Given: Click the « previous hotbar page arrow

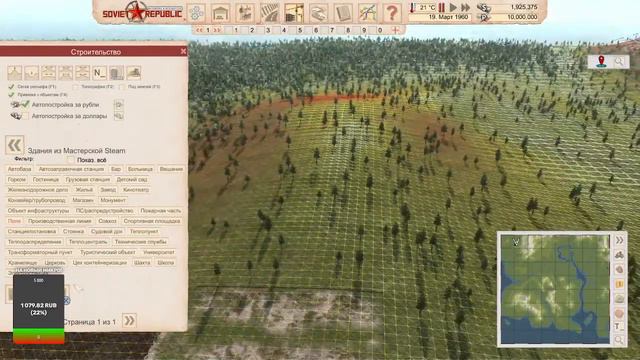Looking at the screenshot, I should click(x=199, y=30).
